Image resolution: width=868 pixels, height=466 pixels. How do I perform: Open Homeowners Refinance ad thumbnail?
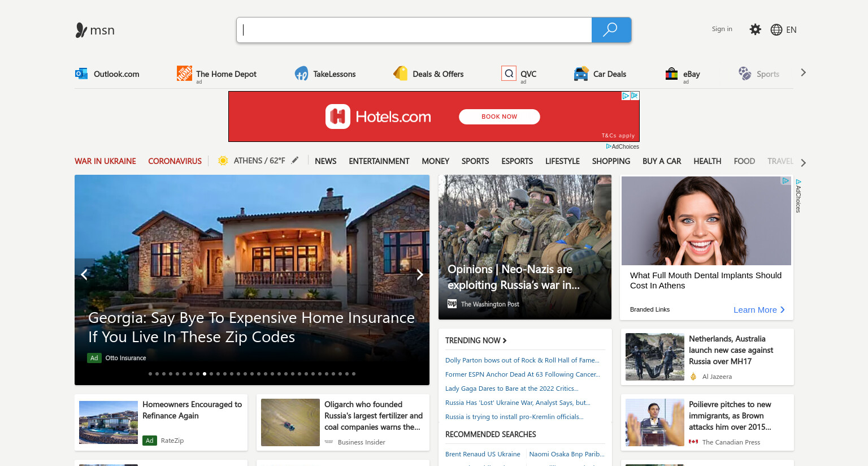[x=108, y=422]
